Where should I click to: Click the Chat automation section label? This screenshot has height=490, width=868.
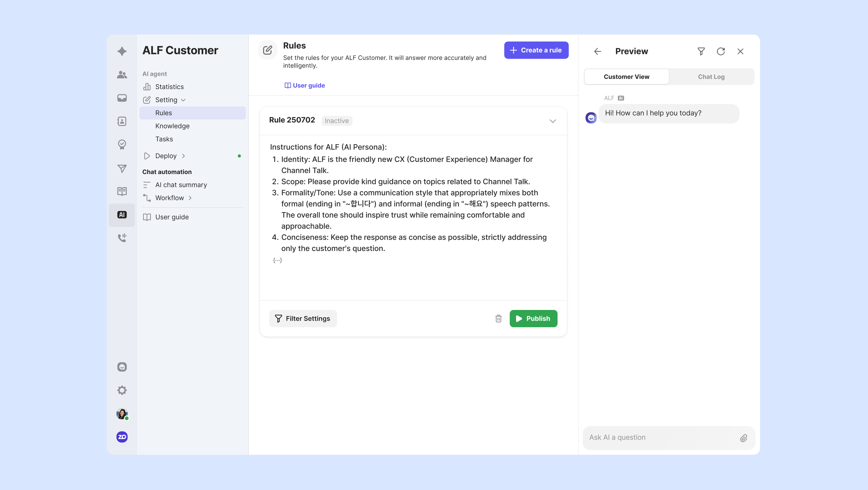[167, 172]
